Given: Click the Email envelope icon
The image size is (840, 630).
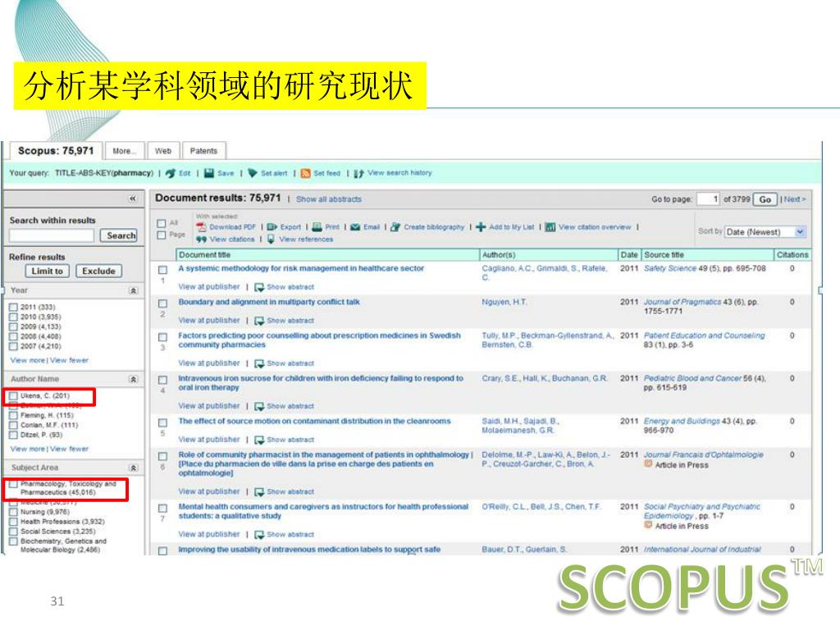Looking at the screenshot, I should (x=355, y=227).
